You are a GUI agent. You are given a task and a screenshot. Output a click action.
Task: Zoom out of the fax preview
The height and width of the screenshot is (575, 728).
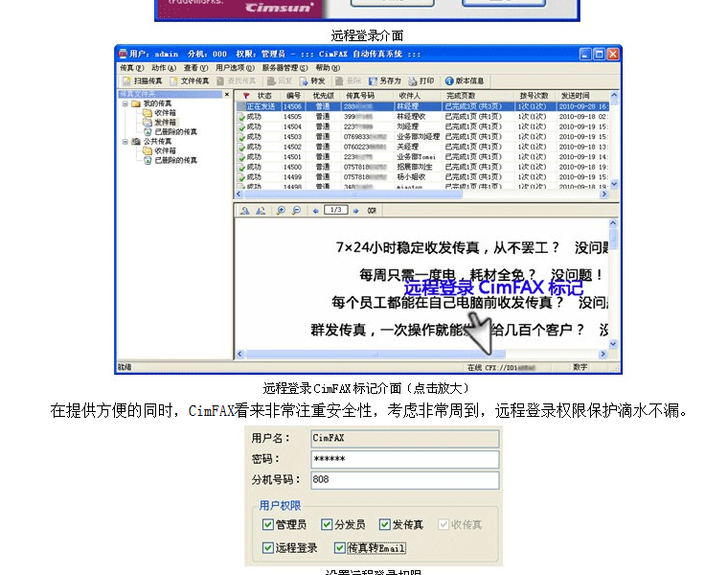pyautogui.click(x=296, y=211)
